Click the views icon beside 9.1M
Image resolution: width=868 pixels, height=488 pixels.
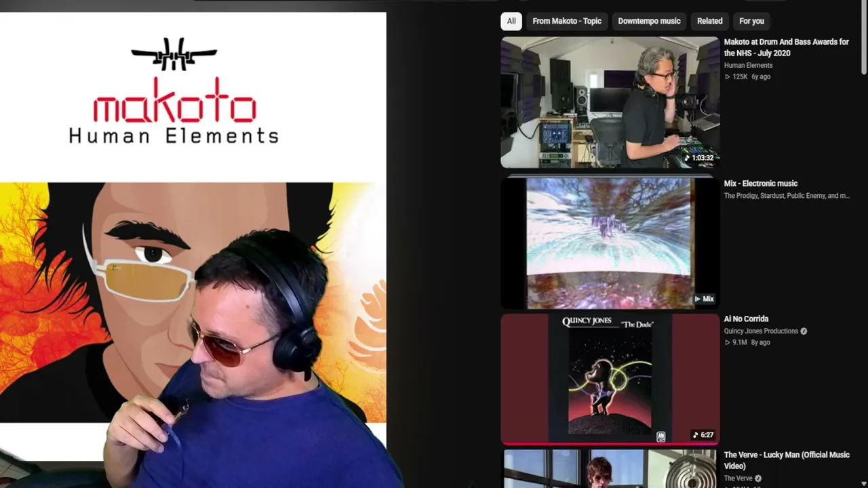coord(727,343)
